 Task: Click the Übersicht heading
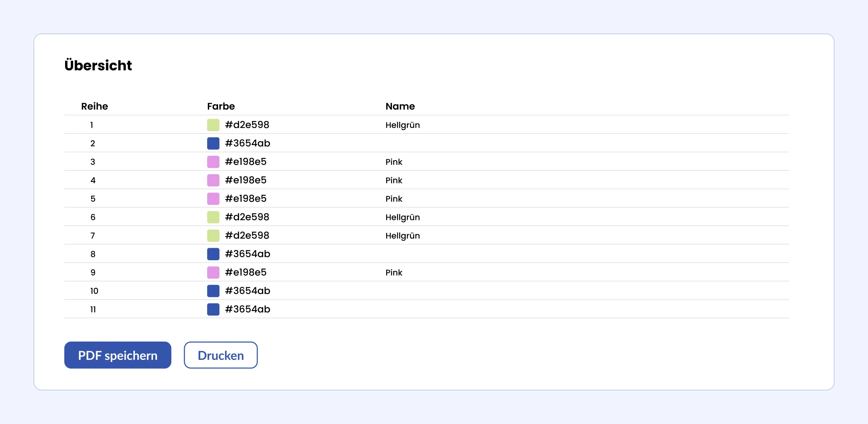98,65
